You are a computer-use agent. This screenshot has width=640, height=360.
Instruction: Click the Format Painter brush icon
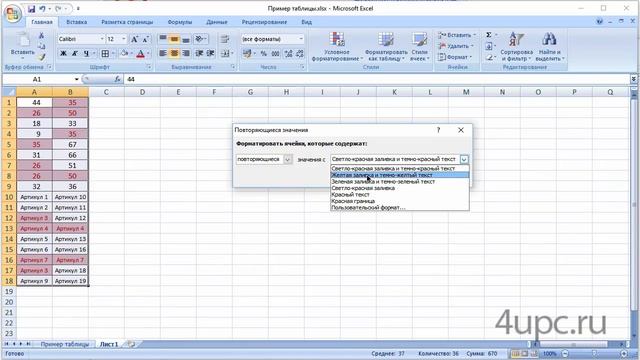click(x=41, y=57)
